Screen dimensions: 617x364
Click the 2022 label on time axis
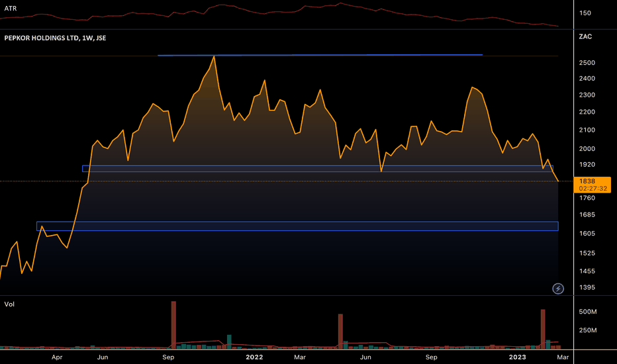pyautogui.click(x=254, y=357)
